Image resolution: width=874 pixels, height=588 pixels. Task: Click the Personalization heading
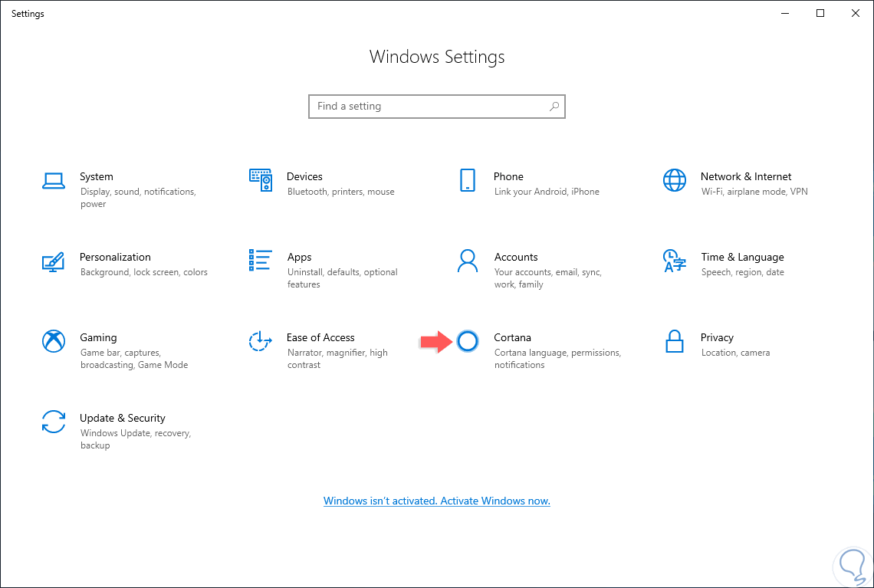click(115, 257)
